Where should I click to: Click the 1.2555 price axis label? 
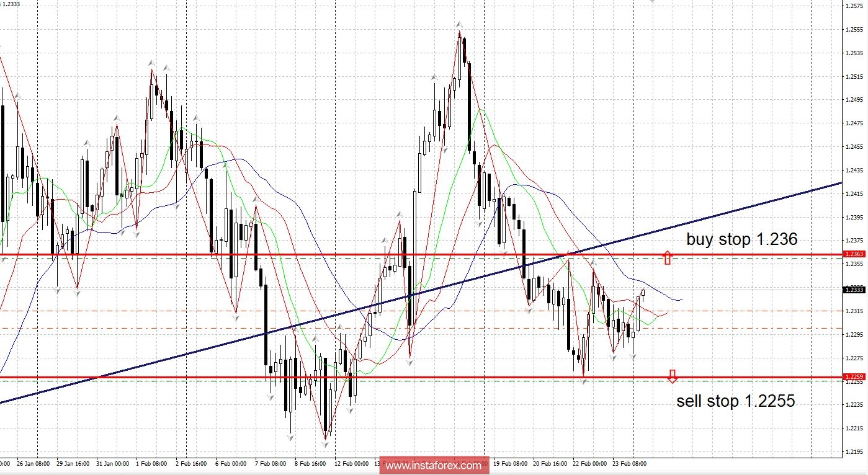pyautogui.click(x=854, y=29)
